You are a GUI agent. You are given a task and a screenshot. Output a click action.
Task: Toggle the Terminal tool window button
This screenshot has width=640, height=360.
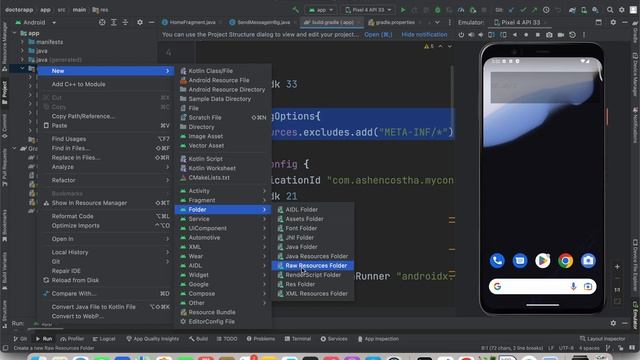click(298, 339)
